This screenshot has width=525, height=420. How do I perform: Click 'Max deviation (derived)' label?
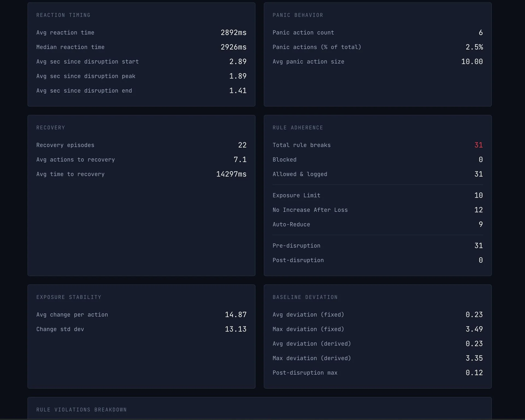[x=312, y=358]
